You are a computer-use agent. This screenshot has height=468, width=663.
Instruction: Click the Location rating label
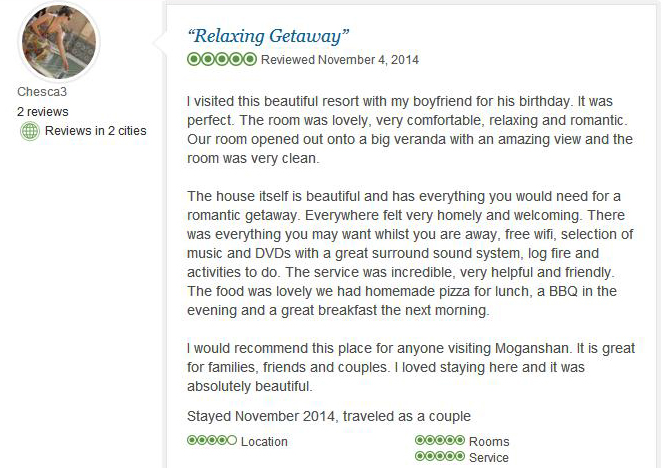[x=264, y=441]
